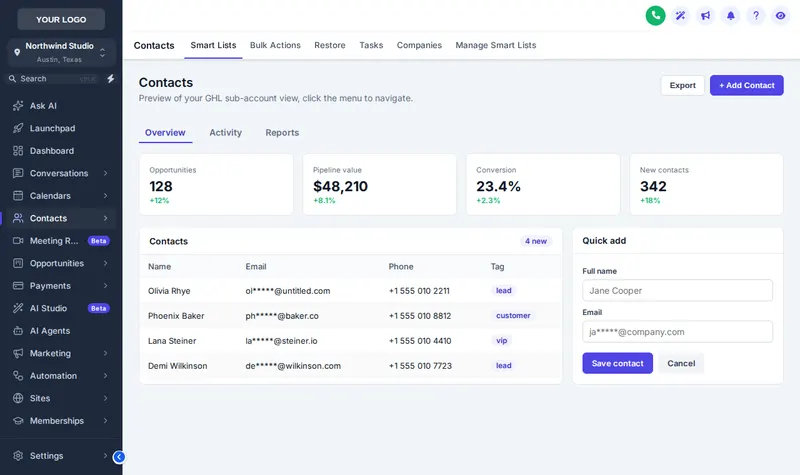Image resolution: width=800 pixels, height=475 pixels.
Task: Click the Memberships graduation cap icon
Action: coord(18,420)
